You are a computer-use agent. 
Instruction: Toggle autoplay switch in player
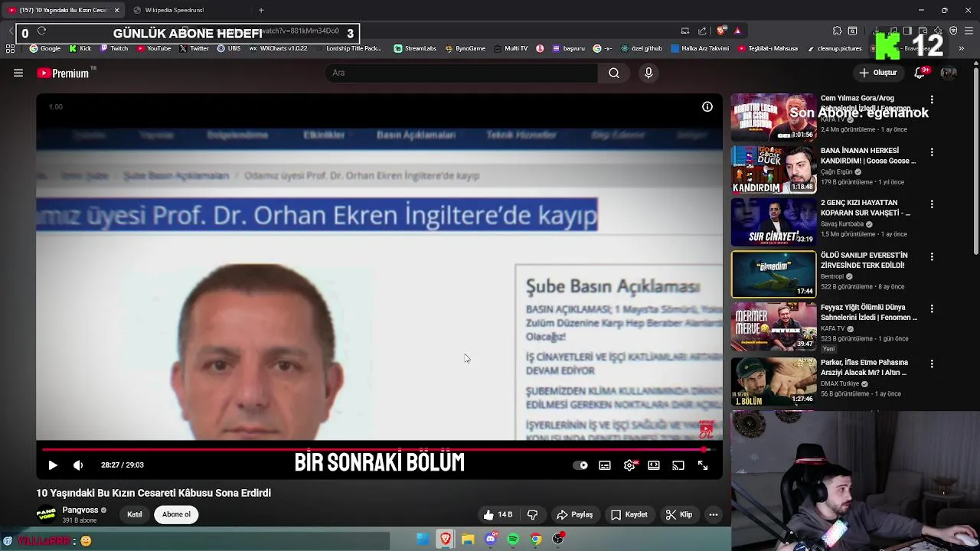point(580,465)
